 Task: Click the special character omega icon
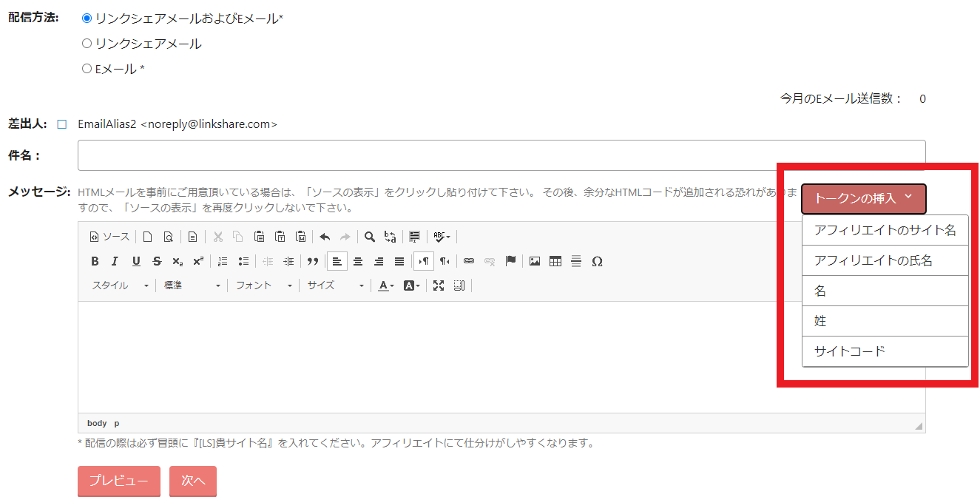(598, 261)
